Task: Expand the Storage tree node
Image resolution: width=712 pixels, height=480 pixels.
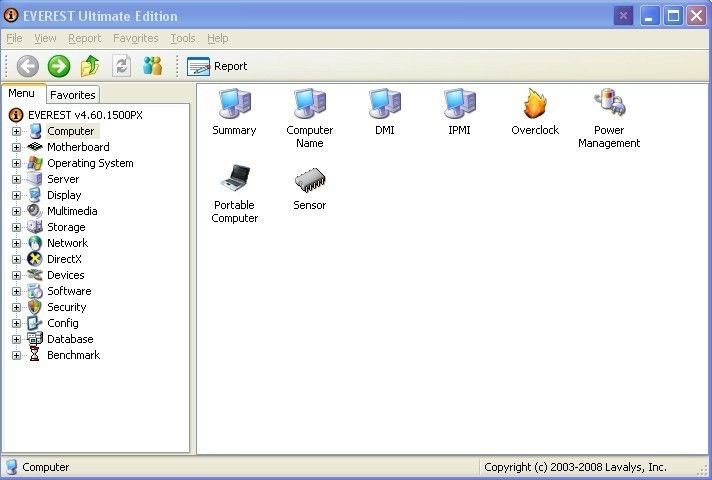Action: [x=16, y=227]
